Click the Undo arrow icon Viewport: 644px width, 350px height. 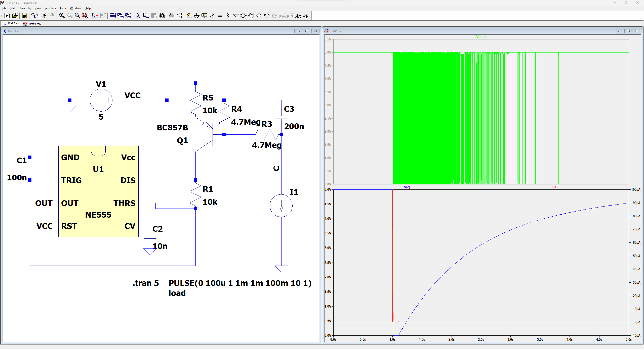pyautogui.click(x=267, y=16)
